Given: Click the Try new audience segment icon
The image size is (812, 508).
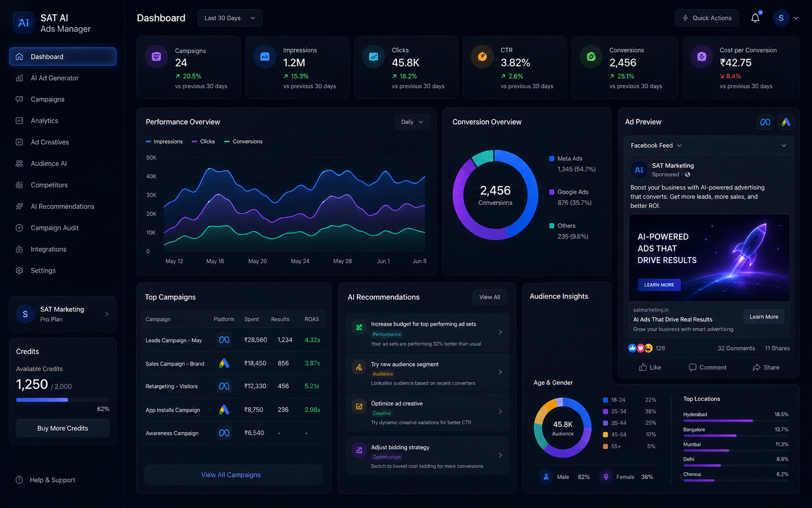Looking at the screenshot, I should (359, 367).
